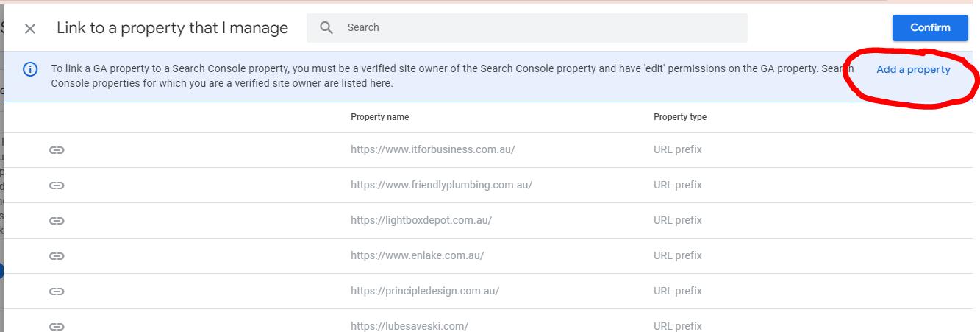Select https://www.friendlyplumbing.com.au/ property
The height and width of the screenshot is (332, 980).
click(x=441, y=186)
